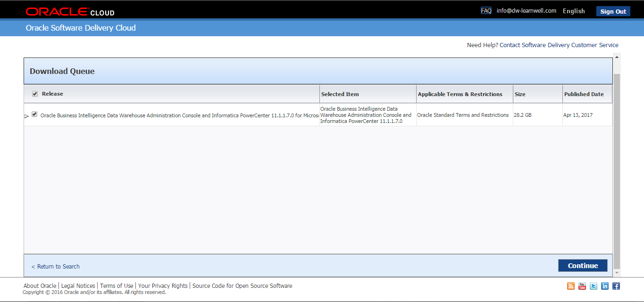Open the English language selector
644x302 pixels.
tap(574, 11)
